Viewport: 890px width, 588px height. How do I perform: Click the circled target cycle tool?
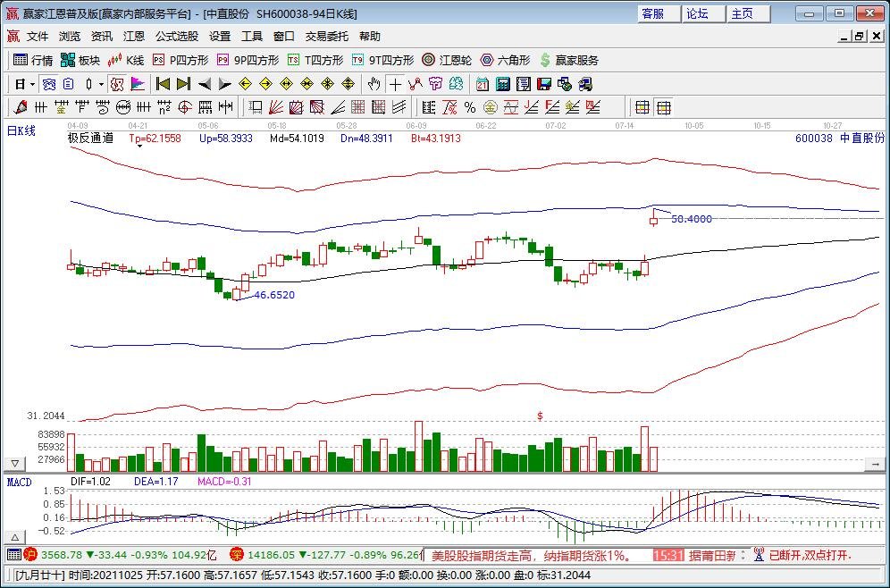[x=185, y=106]
